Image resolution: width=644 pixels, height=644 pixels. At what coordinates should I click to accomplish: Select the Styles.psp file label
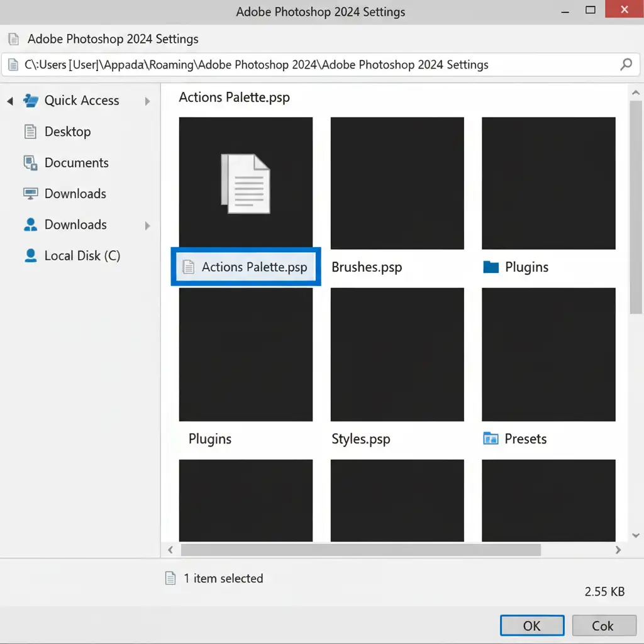click(x=361, y=439)
